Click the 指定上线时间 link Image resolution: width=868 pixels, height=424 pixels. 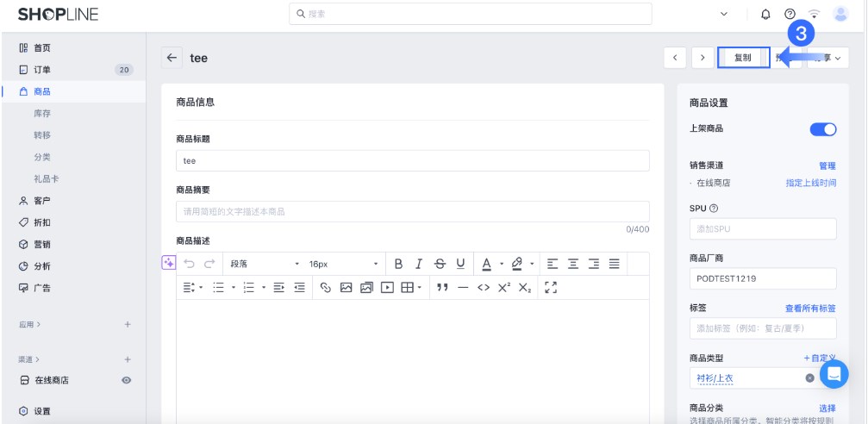(811, 183)
